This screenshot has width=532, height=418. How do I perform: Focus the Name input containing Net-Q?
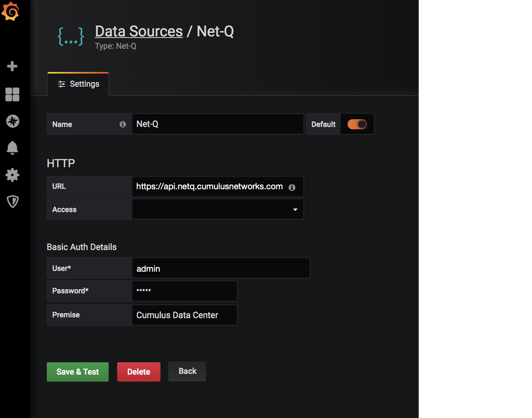click(x=218, y=124)
